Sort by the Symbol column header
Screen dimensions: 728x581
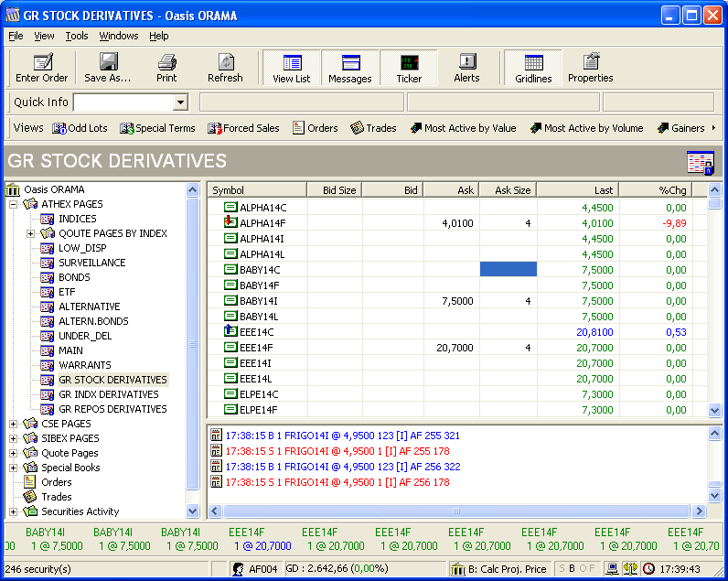point(257,190)
